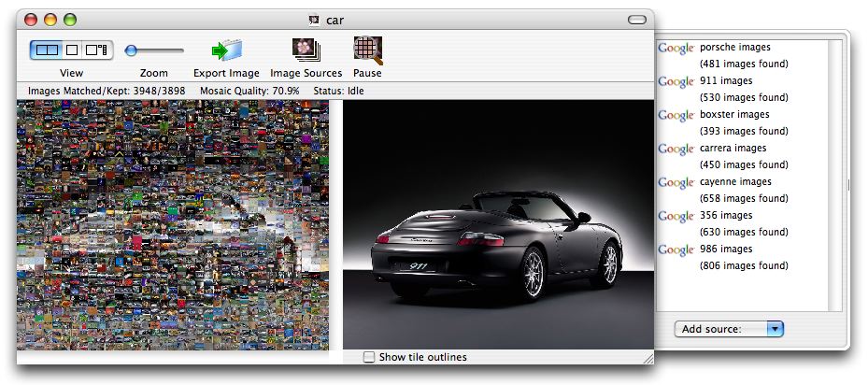Click the Zoom slider track

155,51
